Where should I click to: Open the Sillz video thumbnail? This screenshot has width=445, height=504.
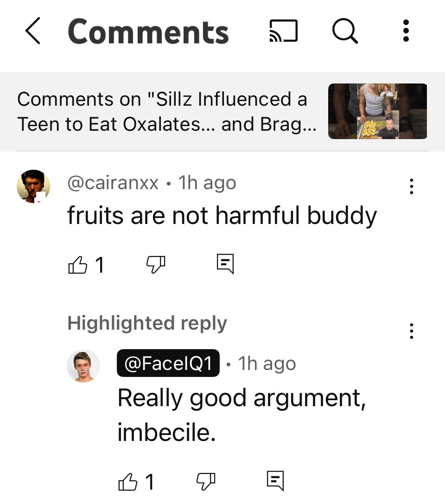tap(377, 111)
